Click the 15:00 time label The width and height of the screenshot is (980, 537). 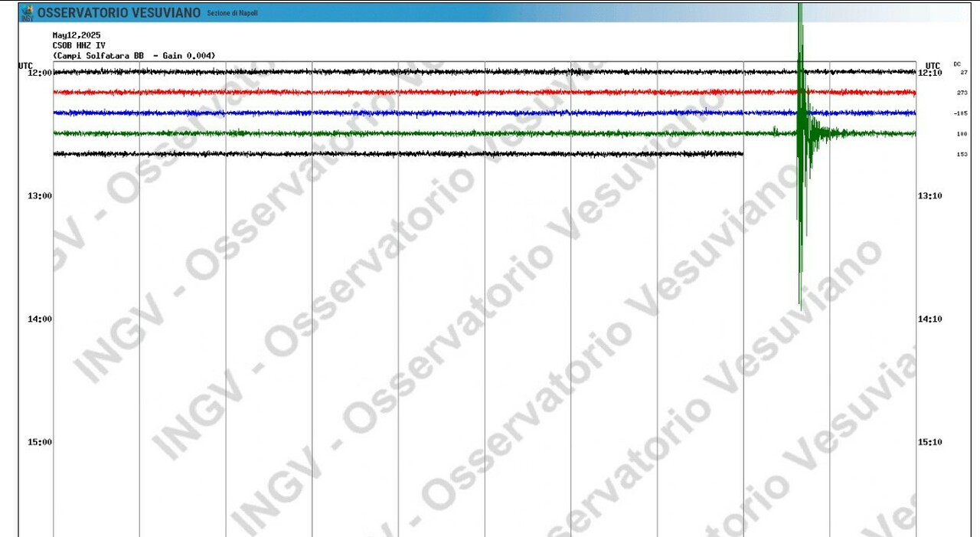[39, 443]
